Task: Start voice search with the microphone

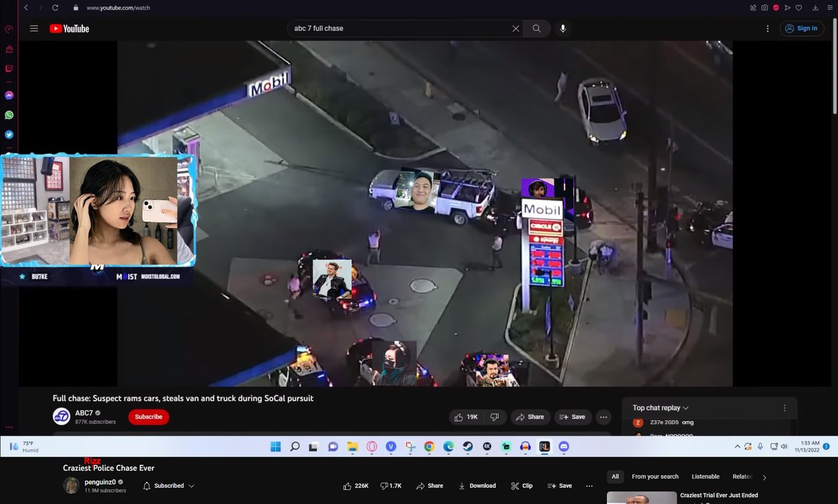Action: click(563, 29)
